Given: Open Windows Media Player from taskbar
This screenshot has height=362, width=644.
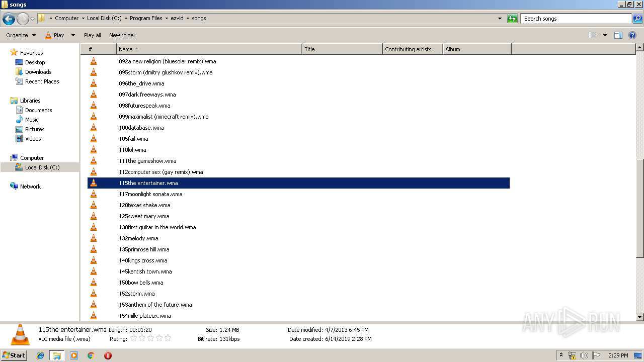Looking at the screenshot, I should point(74,355).
